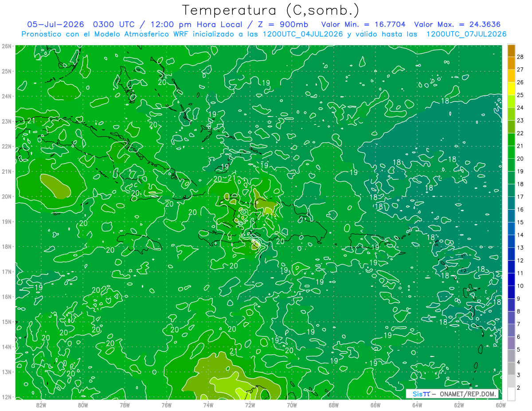Select the yellow swatch between 25 and 26

point(511,89)
